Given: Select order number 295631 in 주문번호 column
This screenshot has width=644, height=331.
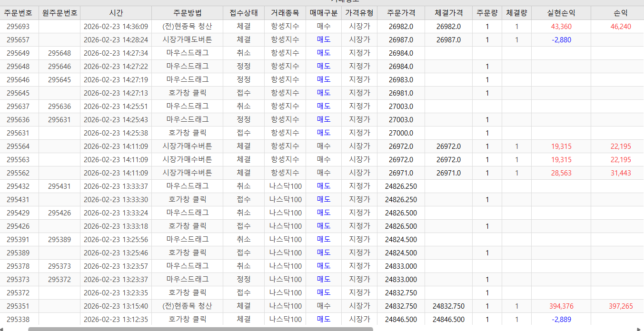Looking at the screenshot, I should pos(18,133).
